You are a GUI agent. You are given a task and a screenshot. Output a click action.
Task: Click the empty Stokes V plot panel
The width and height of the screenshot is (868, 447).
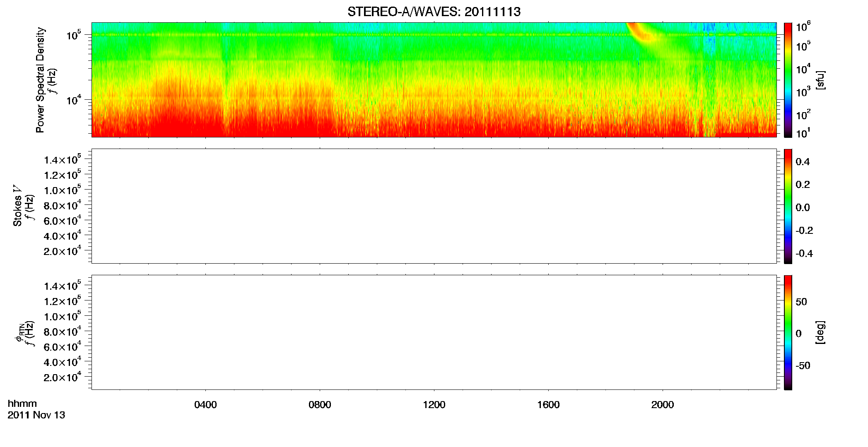(434, 206)
